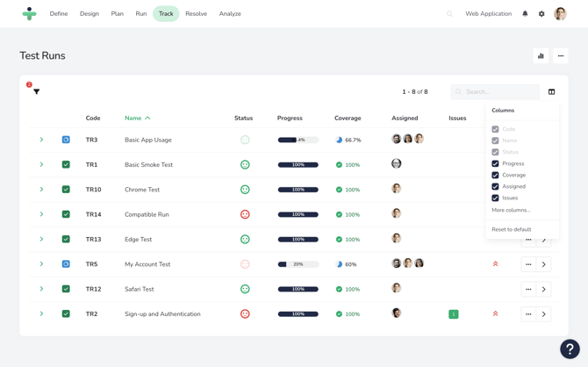Image resolution: width=588 pixels, height=367 pixels.
Task: Uncheck the Assigned column checkbox
Action: (x=495, y=186)
